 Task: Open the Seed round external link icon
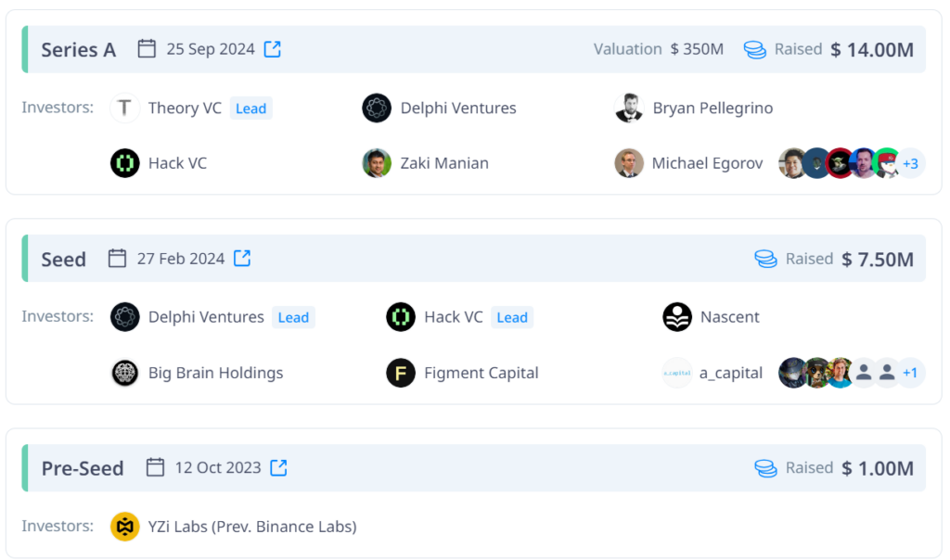point(242,259)
